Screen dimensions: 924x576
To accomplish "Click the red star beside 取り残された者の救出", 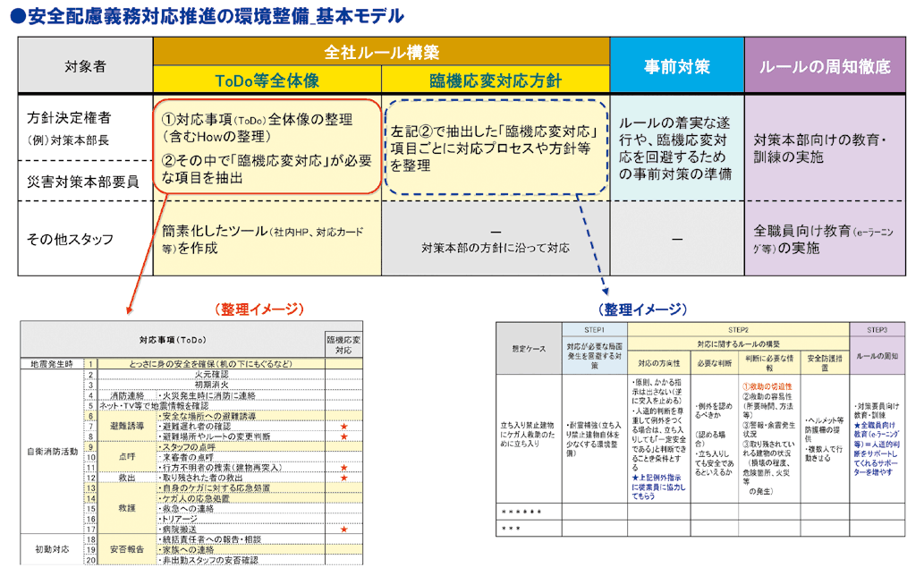I will (x=343, y=478).
